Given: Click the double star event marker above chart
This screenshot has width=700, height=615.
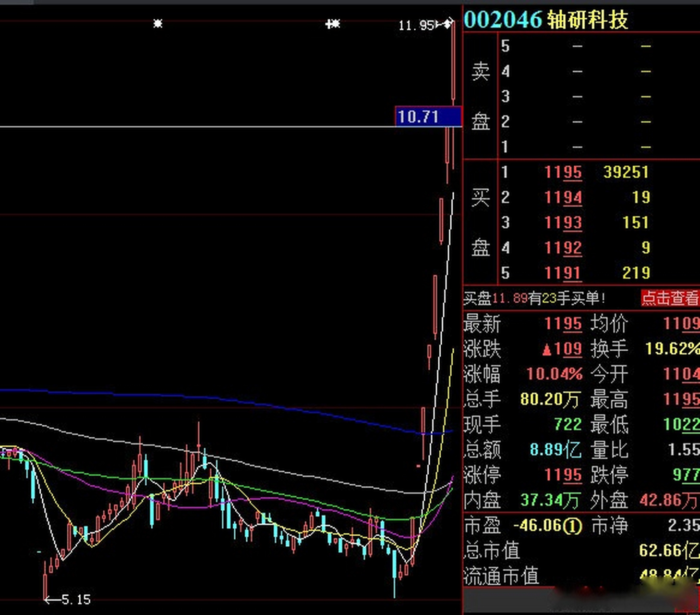Looking at the screenshot, I should click(333, 23).
